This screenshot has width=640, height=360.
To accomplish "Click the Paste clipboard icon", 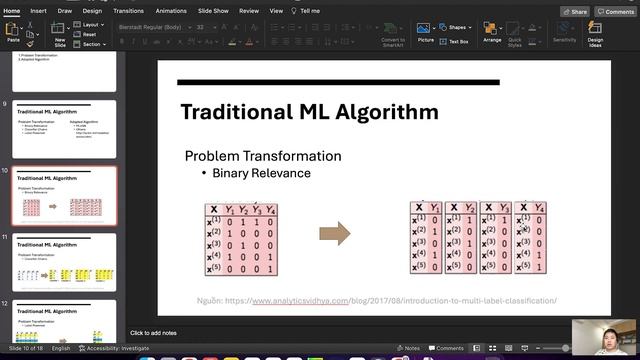I will tap(12, 29).
